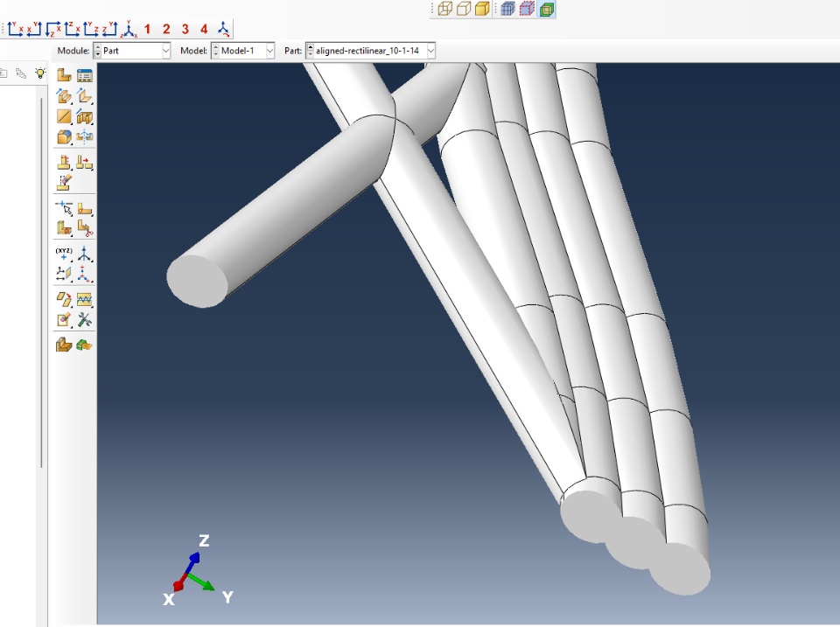Screen dimensions: 840x627
Task: Apply custom user view 4
Action: click(204, 30)
